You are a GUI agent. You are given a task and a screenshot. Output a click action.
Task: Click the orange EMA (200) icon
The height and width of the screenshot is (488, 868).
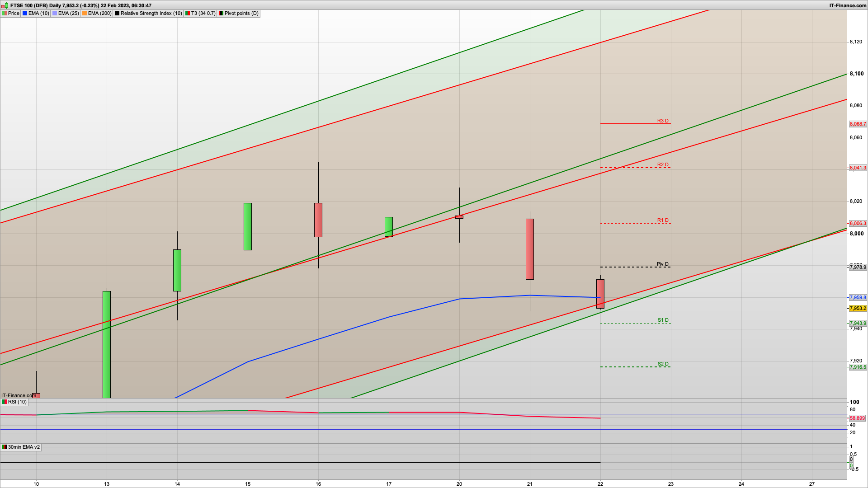(x=85, y=14)
